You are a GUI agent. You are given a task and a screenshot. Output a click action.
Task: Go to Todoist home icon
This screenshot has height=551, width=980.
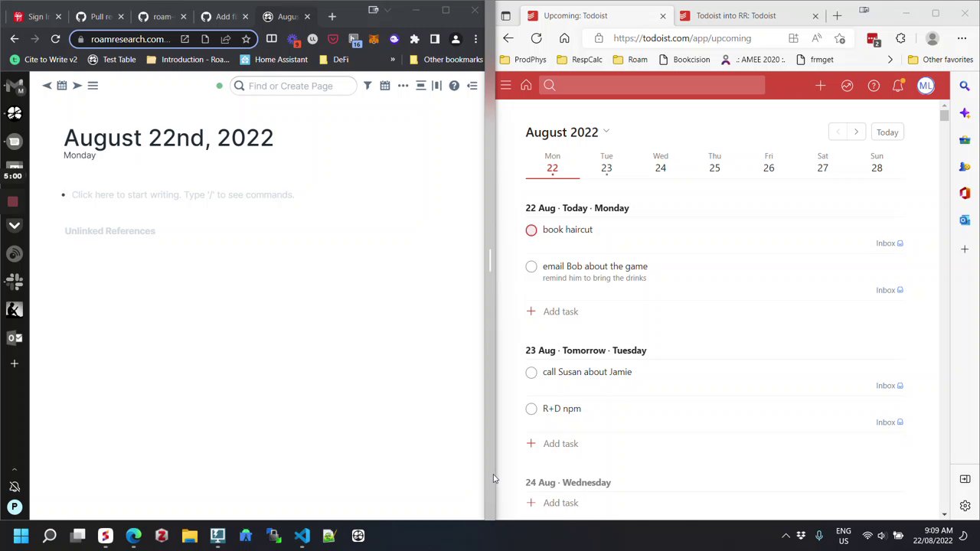[526, 86]
